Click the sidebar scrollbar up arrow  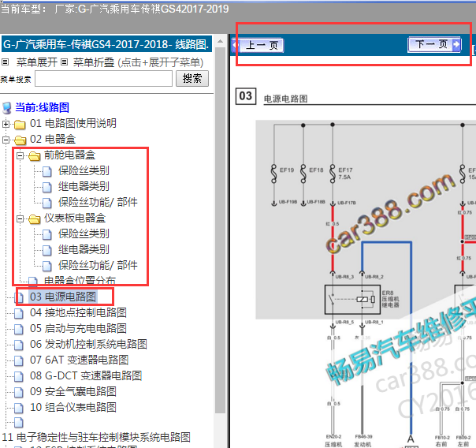[x=220, y=41]
